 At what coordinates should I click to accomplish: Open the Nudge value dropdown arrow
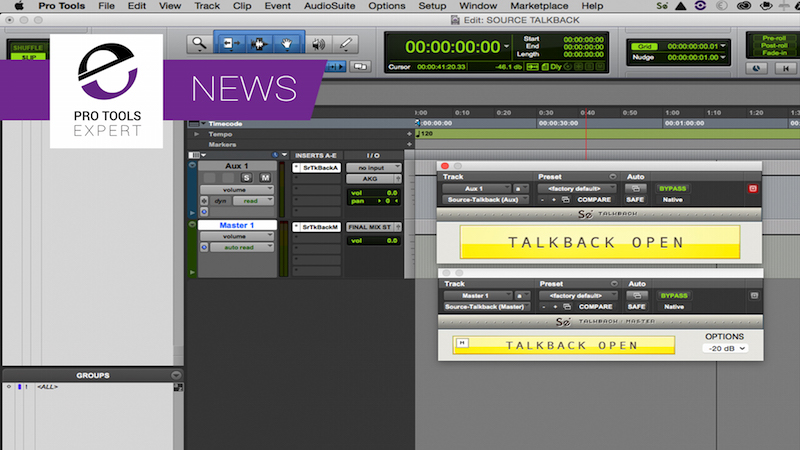(x=723, y=57)
